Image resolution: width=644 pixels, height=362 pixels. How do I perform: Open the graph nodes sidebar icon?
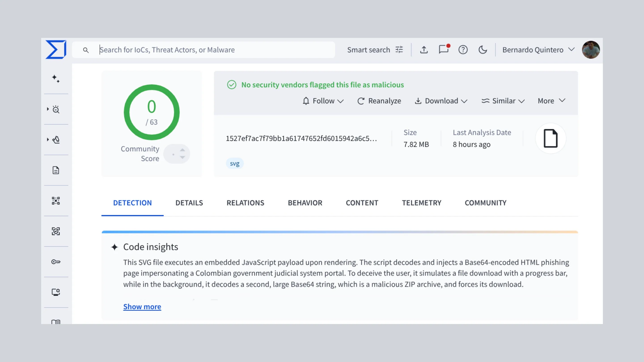(56, 201)
